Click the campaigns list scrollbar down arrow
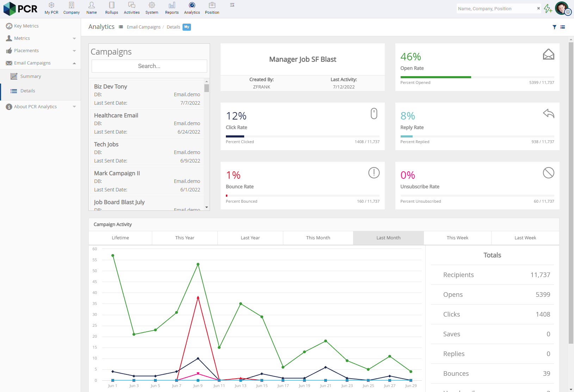 point(207,207)
